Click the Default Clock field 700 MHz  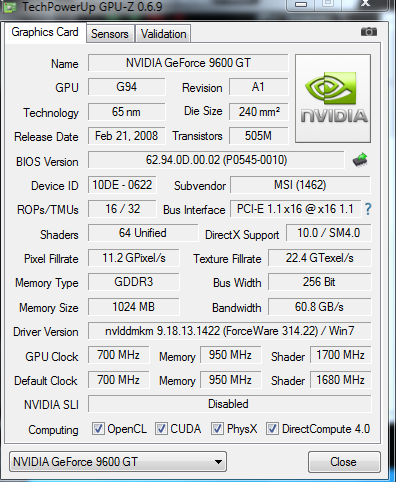(x=119, y=380)
